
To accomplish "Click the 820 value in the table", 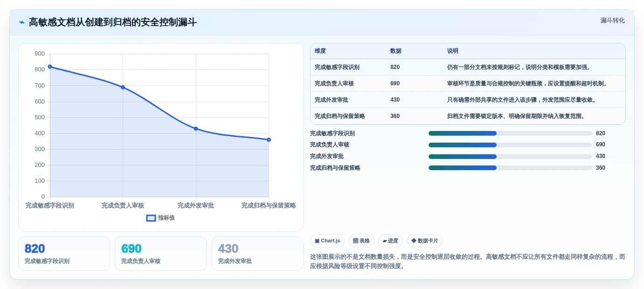I will pos(395,68).
